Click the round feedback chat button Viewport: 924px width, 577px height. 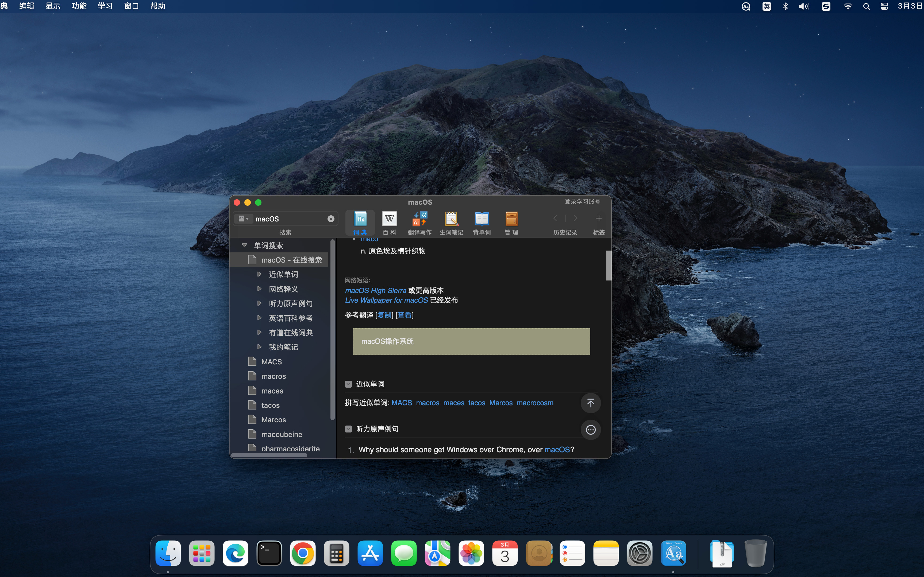590,430
